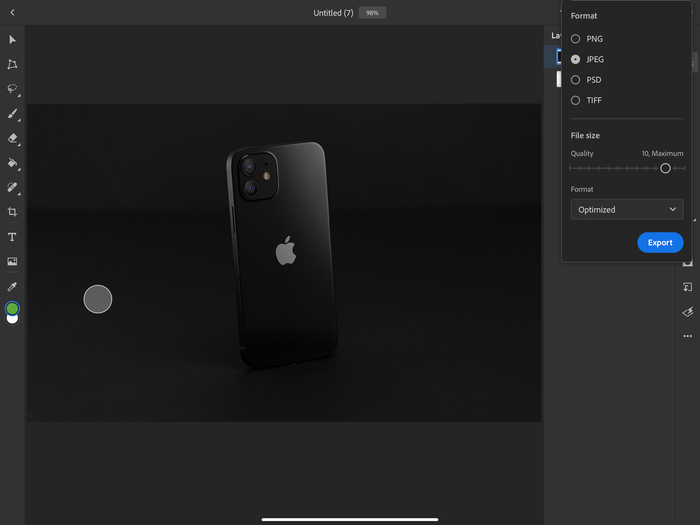Activate the Eraser tool
Image resolution: width=700 pixels, height=525 pixels.
pos(12,139)
